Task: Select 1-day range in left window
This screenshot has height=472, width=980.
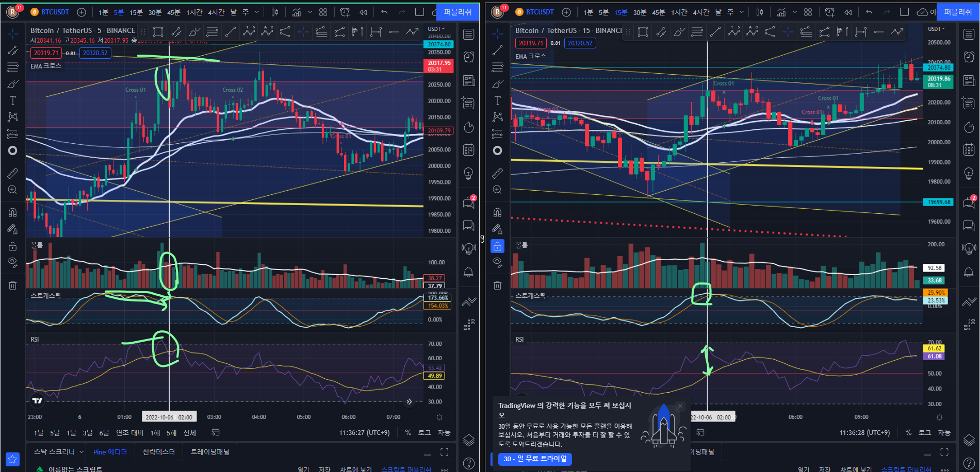Action: [x=39, y=432]
